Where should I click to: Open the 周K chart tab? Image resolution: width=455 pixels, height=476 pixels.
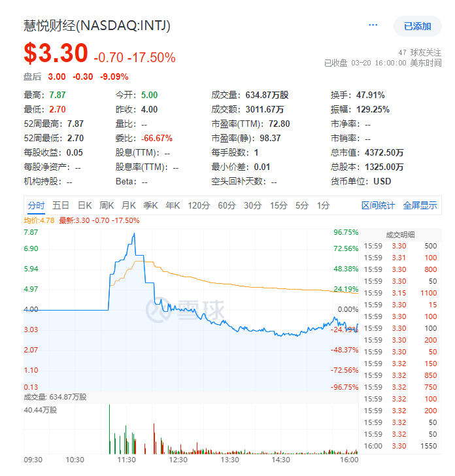click(107, 205)
